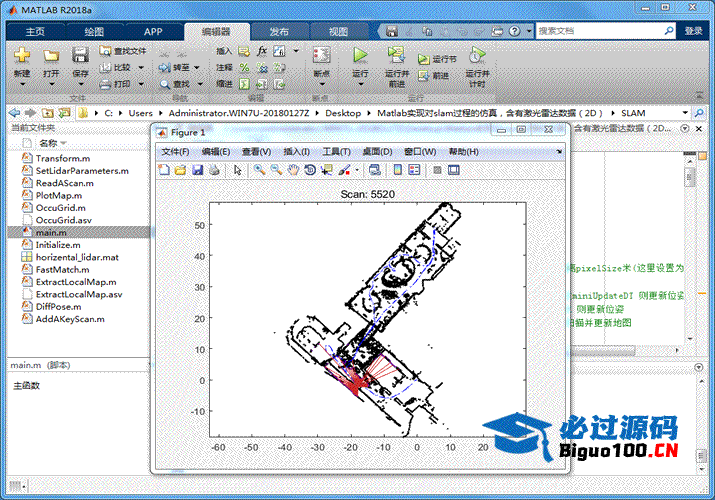Click the 运行并计时 (Run and Time) icon
The image size is (715, 500).
(477, 55)
